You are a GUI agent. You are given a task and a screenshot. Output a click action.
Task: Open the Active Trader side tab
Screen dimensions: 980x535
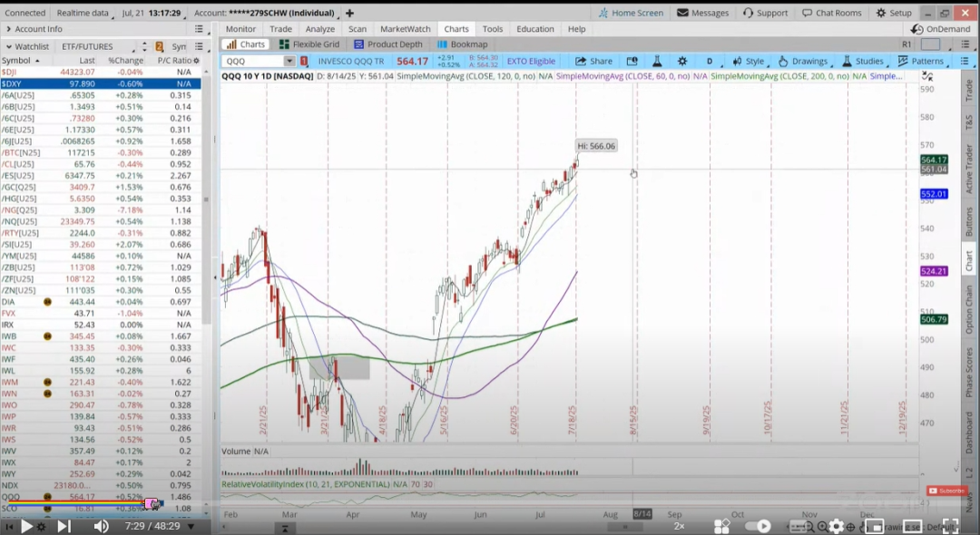(969, 169)
